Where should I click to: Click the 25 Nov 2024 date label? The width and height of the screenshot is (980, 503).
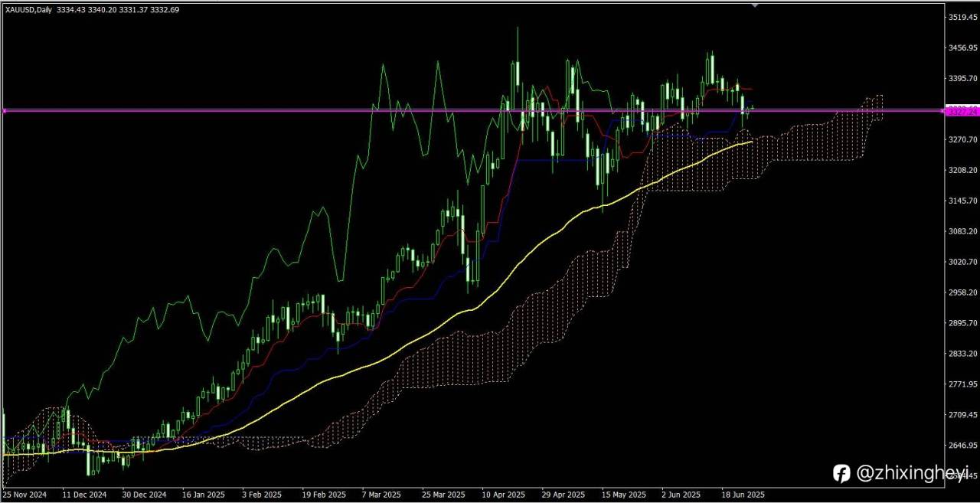(x=24, y=495)
